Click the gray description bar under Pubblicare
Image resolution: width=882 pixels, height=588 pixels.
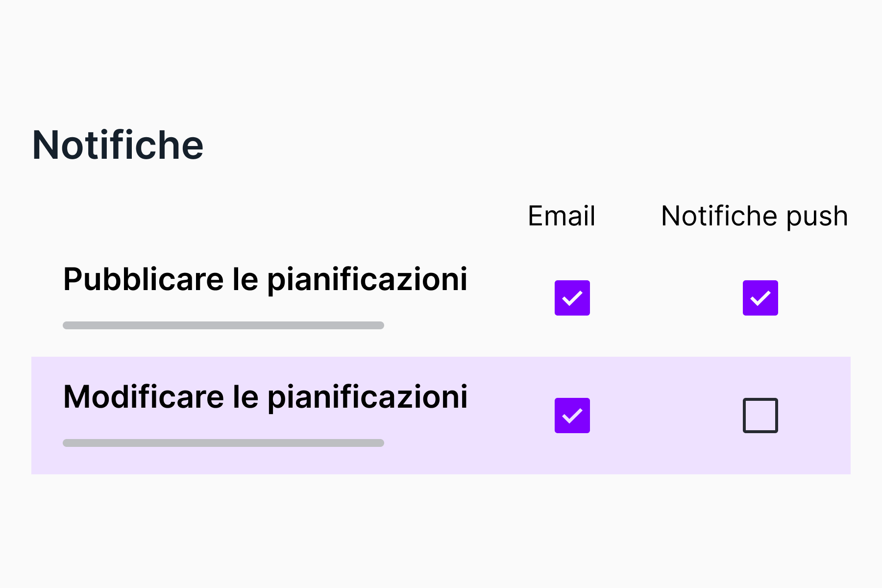pyautogui.click(x=223, y=325)
